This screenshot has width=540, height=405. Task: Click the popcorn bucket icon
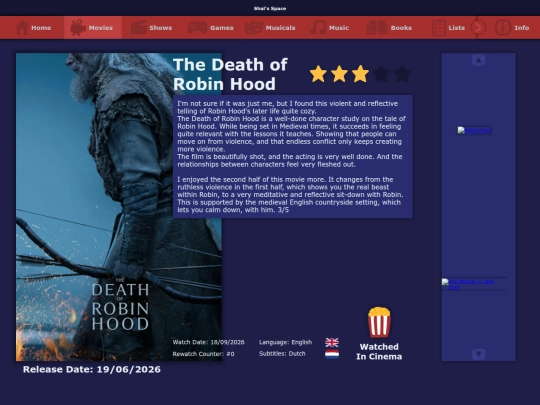[x=379, y=322]
